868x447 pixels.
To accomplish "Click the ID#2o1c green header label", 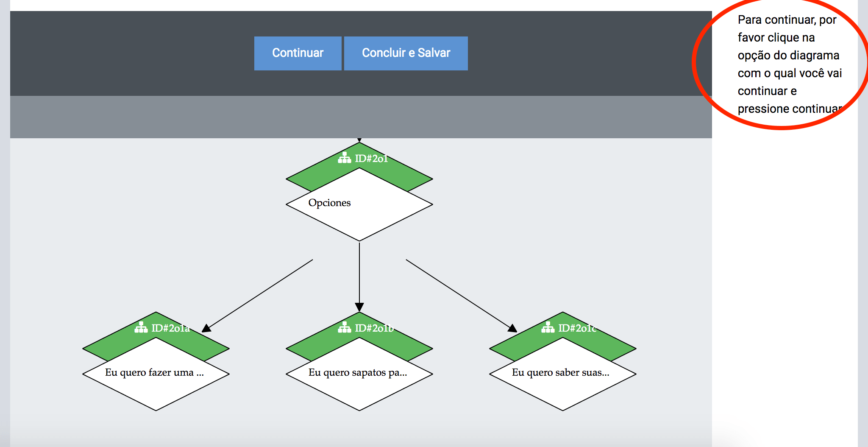I will tap(578, 328).
